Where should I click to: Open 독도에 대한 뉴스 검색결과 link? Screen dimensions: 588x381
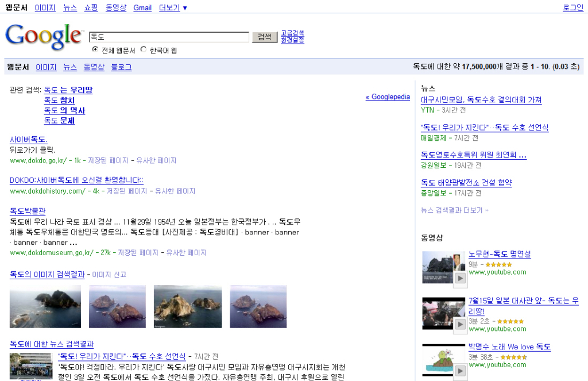click(51, 344)
